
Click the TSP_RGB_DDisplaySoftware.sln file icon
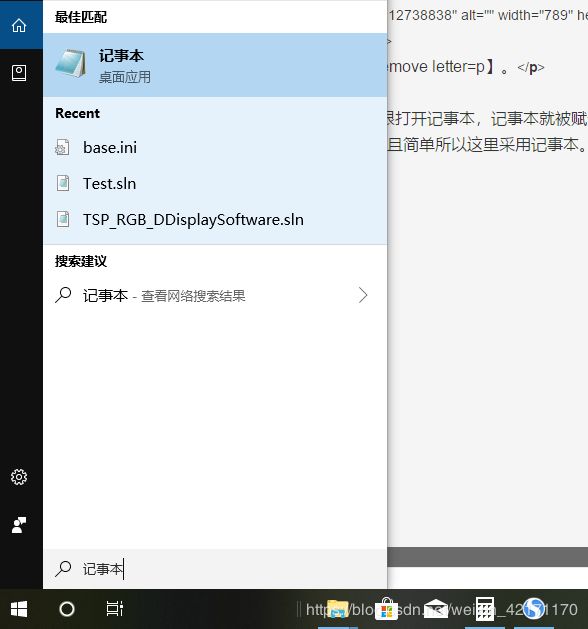(63, 219)
